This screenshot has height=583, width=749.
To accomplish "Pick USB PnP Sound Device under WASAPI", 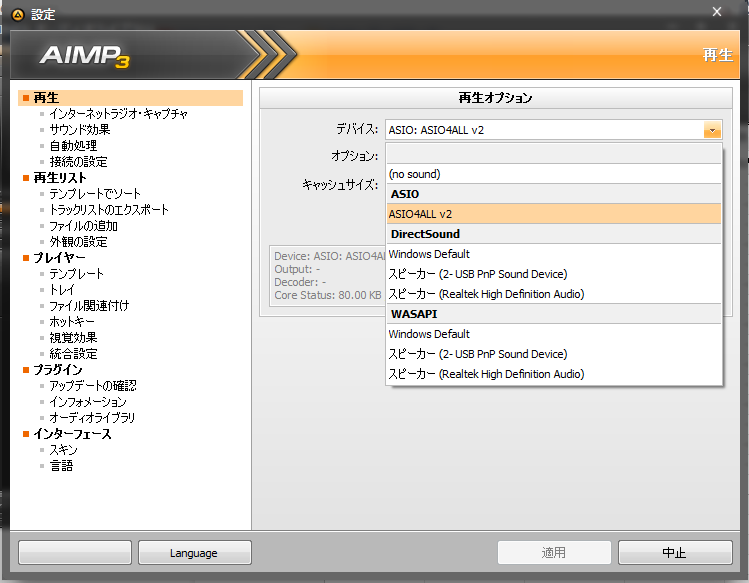I will point(554,354).
